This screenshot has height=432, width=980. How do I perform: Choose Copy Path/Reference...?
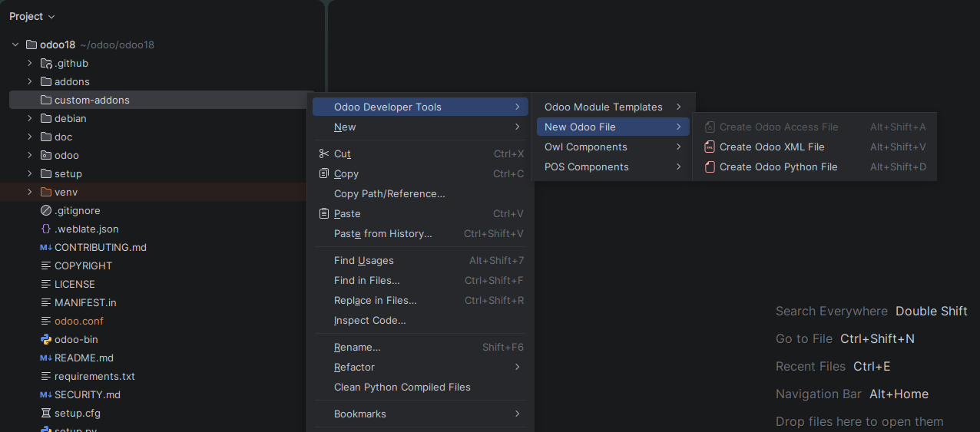point(421,193)
